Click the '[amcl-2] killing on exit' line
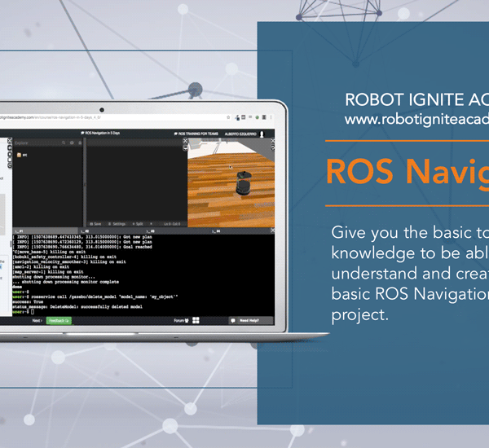The height and width of the screenshot is (448, 489). [41, 267]
